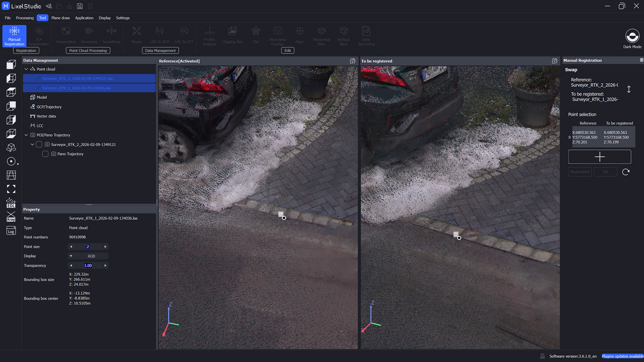Collapse the POI/Pano Trajectory node

click(x=26, y=135)
